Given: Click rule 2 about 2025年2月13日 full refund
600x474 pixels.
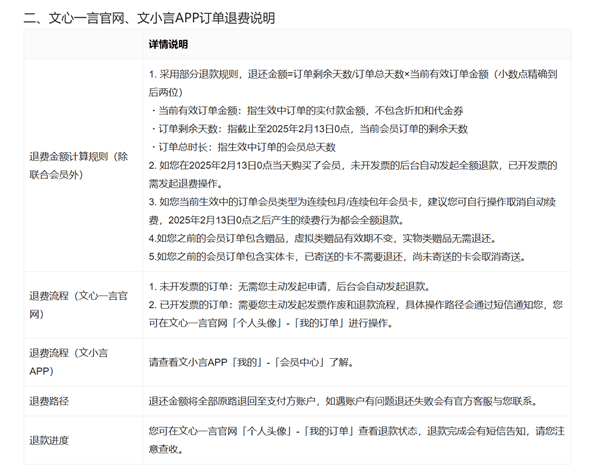Looking at the screenshot, I should point(353,174).
